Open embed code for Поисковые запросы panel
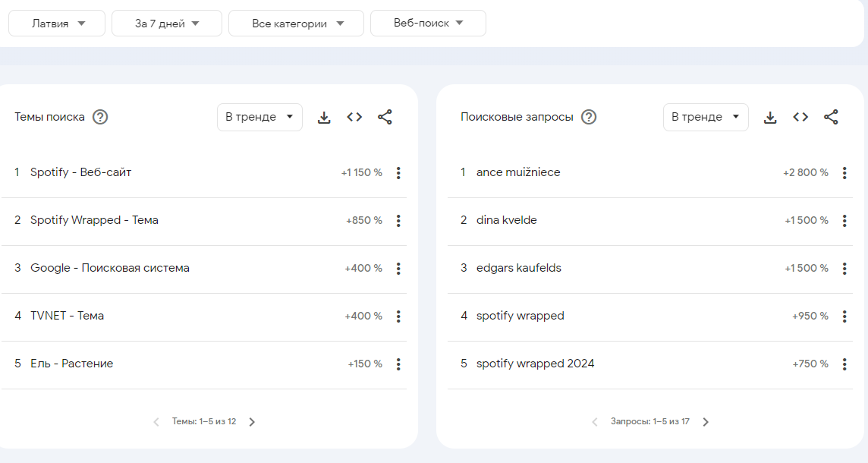868x463 pixels. pyautogui.click(x=800, y=117)
